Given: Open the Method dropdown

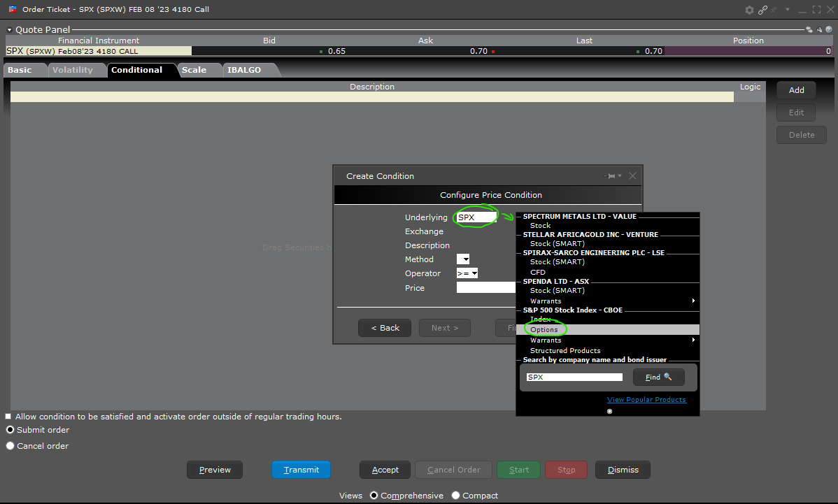Looking at the screenshot, I should coord(463,259).
